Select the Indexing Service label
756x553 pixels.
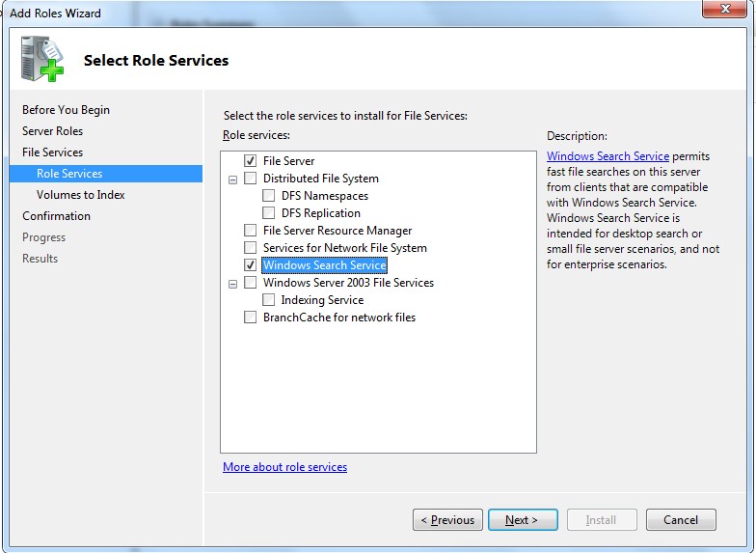(x=322, y=300)
